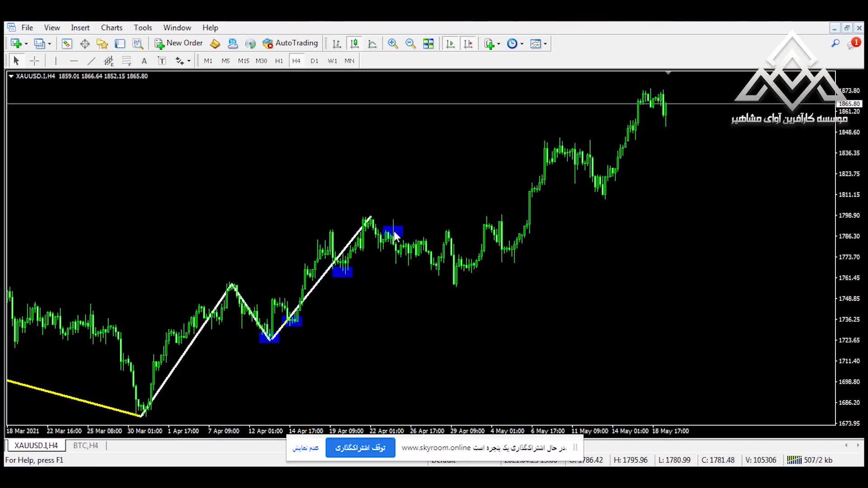Image resolution: width=868 pixels, height=488 pixels.
Task: Select the D1 timeframe button
Action: (x=314, y=61)
